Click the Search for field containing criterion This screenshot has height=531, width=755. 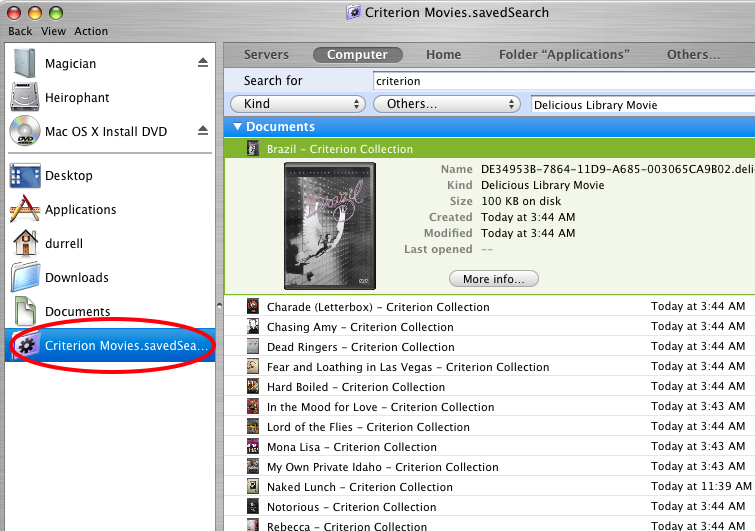coord(564,80)
